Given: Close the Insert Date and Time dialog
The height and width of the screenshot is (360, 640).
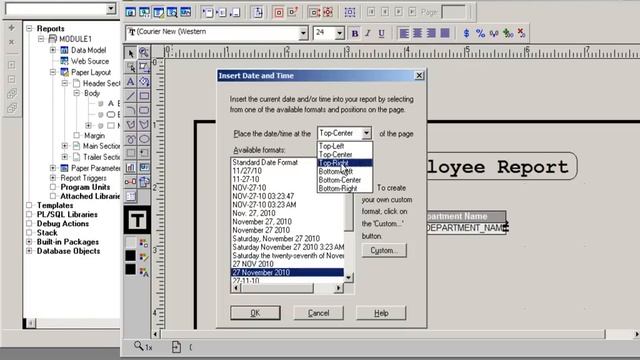Looking at the screenshot, I should pos(419,76).
